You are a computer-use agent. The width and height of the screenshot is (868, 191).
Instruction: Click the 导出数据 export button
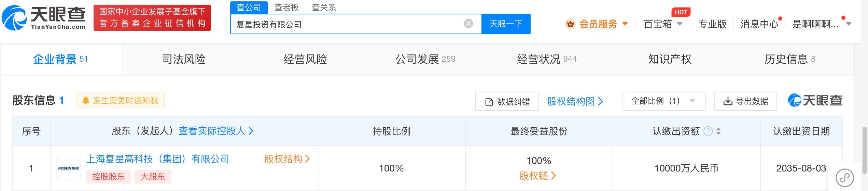pyautogui.click(x=745, y=101)
